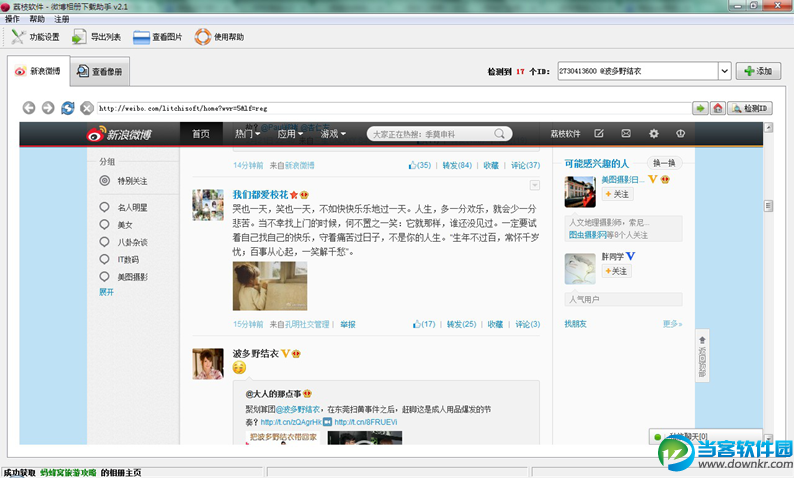Screen dimensions: 794x478
Task: Click 评论(37) comments link
Action: click(x=526, y=165)
